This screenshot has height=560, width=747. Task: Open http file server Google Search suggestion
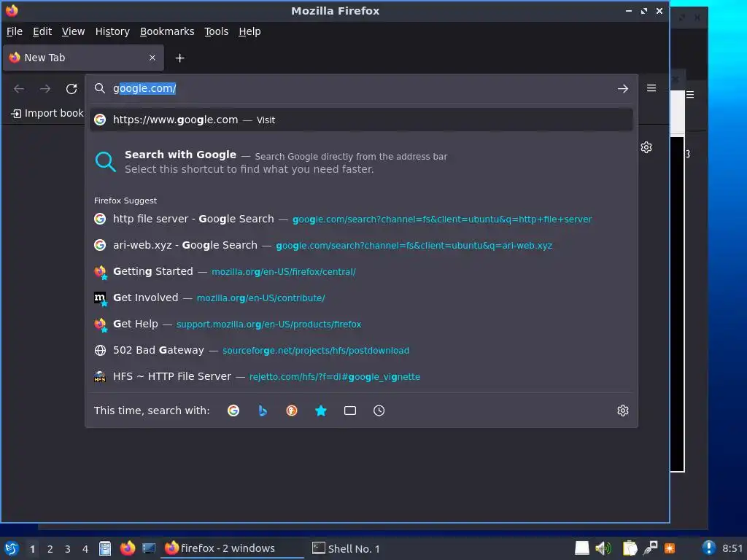pos(361,219)
